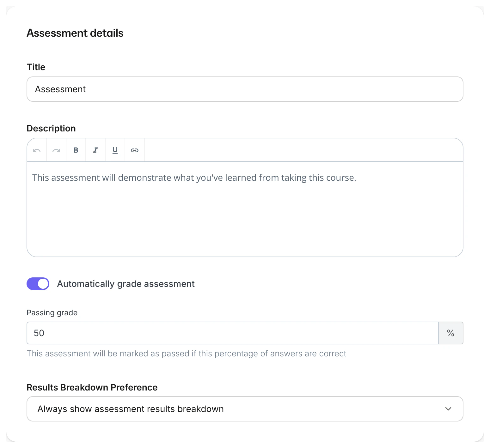Click the Undo icon in the description toolbar
This screenshot has width=490, height=448.
pyautogui.click(x=36, y=150)
